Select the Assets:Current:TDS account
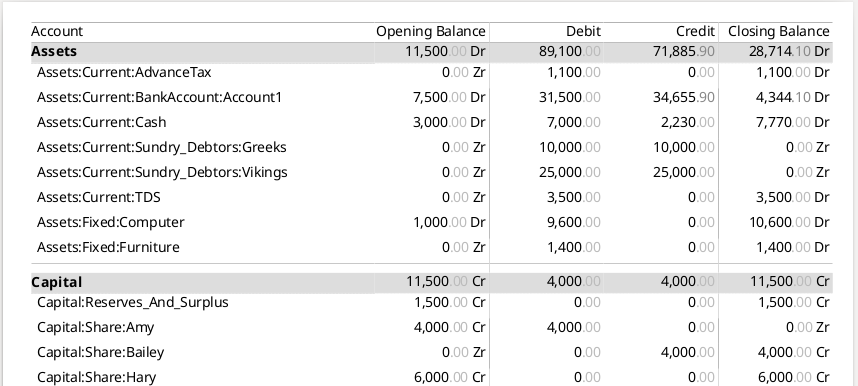Viewport: 858px width, 386px height. click(432, 197)
